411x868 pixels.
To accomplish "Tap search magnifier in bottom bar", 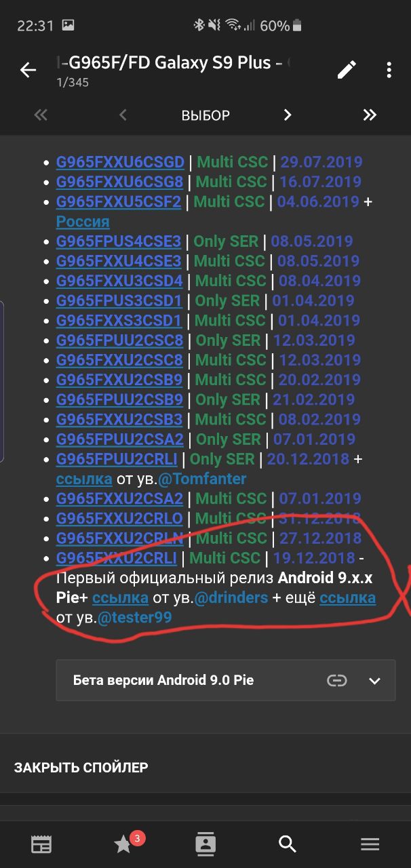I will (288, 844).
